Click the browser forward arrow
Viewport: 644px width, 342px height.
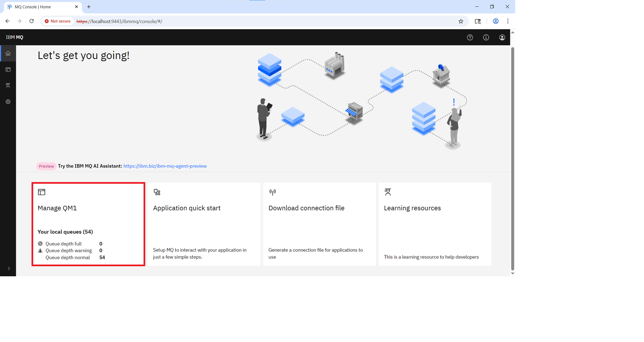(x=19, y=21)
